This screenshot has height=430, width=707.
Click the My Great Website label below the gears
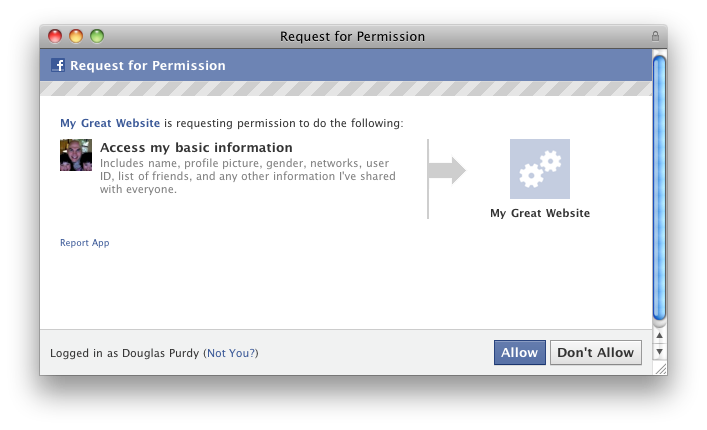click(x=540, y=213)
